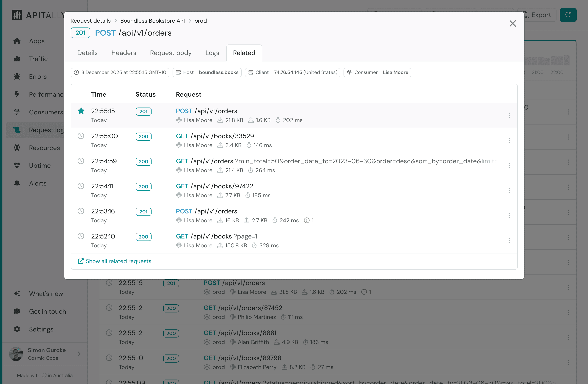The image size is (588, 384).
Task: Open Boundless Bookstore API from breadcrumb
Action: (152, 21)
